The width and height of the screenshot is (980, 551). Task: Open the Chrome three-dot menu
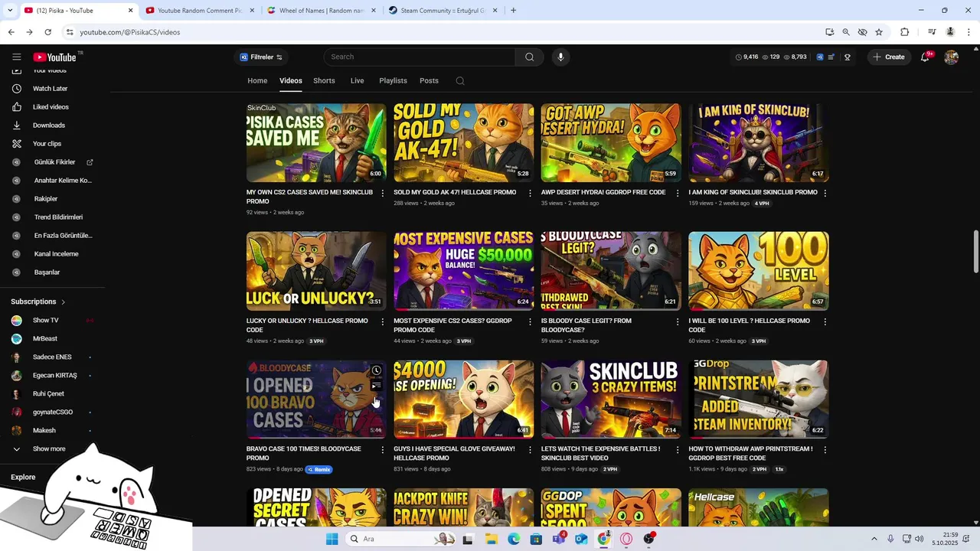pos(969,32)
